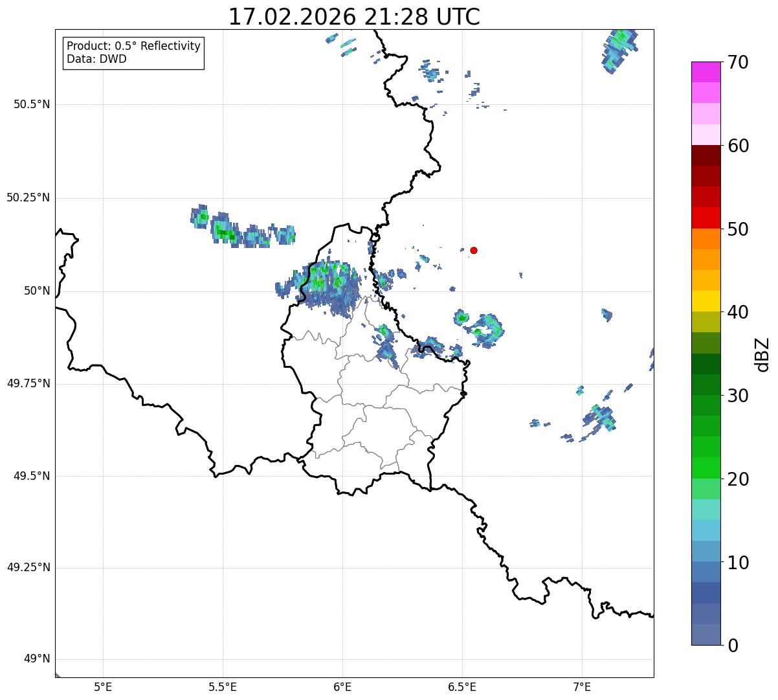Click the ring-shaped echo east of 6.5°E
This screenshot has width=778, height=700.
pos(487,329)
